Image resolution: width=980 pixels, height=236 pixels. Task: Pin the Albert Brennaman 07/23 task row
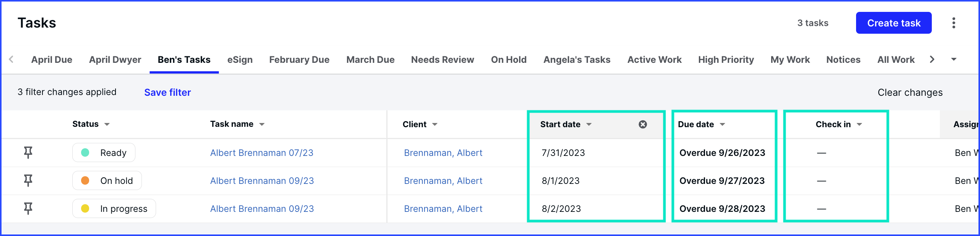(28, 152)
